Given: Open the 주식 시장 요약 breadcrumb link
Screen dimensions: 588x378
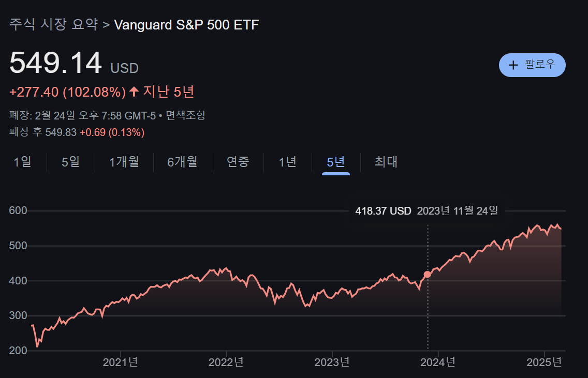Looking at the screenshot, I should coord(54,25).
